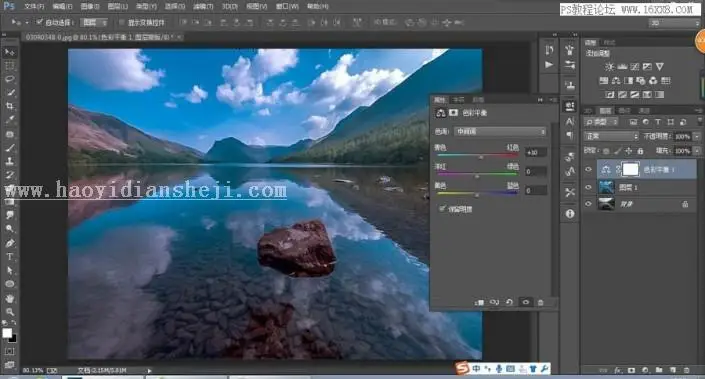Toggle Lock All for the layer
Screen dimensions: 705x379
coord(640,151)
